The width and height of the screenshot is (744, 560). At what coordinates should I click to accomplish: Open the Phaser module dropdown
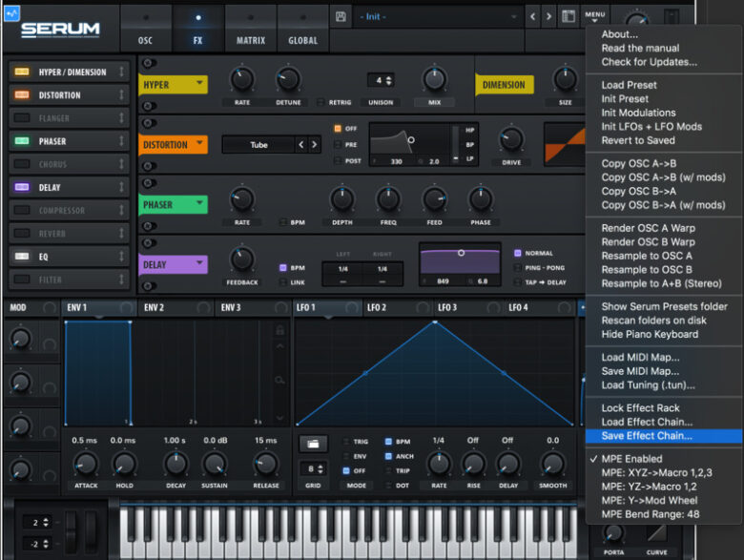tap(199, 202)
